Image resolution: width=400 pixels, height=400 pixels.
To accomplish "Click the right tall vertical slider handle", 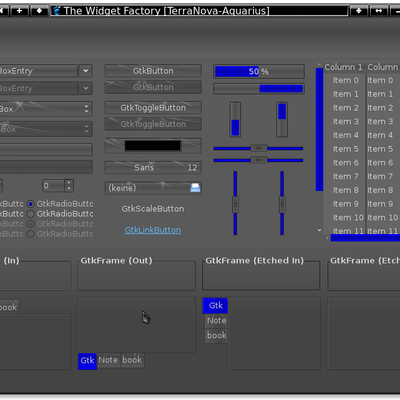I will click(x=282, y=204).
